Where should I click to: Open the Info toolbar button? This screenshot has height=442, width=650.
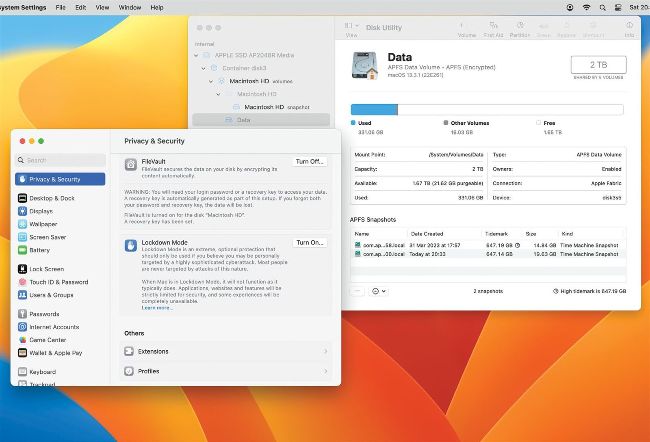pos(629,27)
